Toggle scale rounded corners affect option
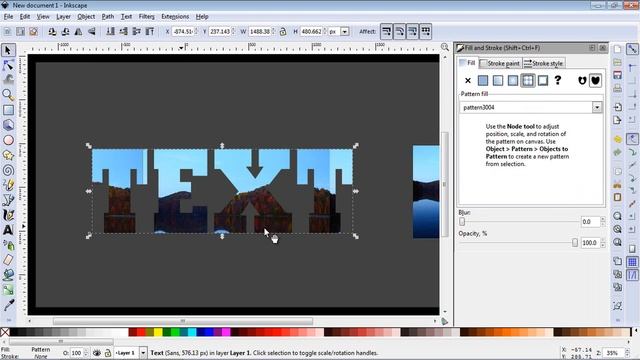 399,31
